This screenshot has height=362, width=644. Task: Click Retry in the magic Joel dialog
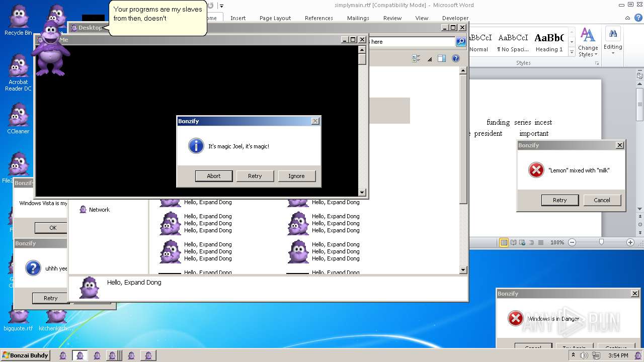click(x=255, y=176)
